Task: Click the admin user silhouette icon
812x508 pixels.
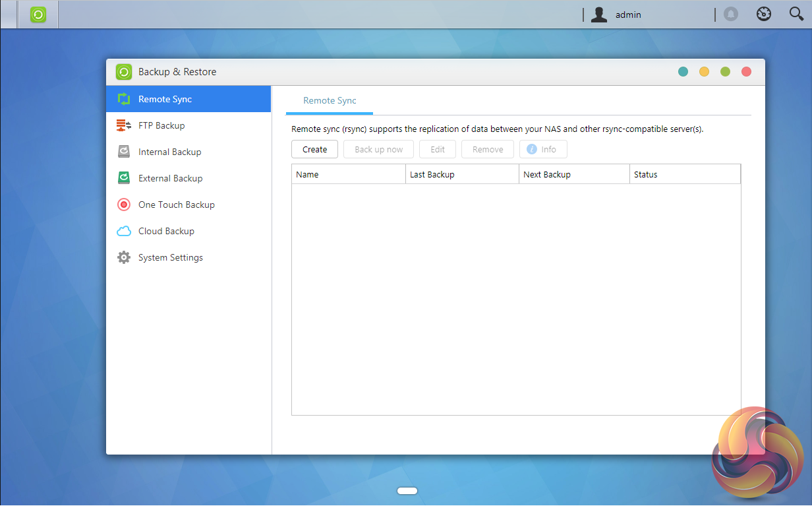Action: click(598, 15)
